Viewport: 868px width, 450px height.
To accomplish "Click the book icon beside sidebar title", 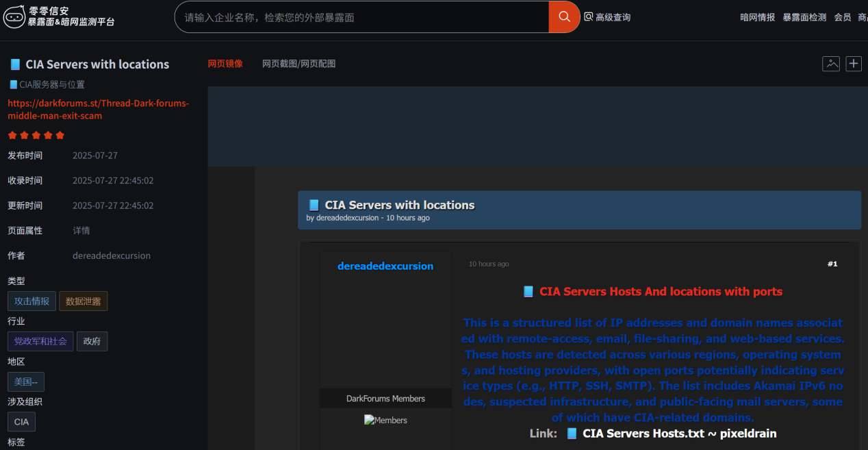I will 14,64.
